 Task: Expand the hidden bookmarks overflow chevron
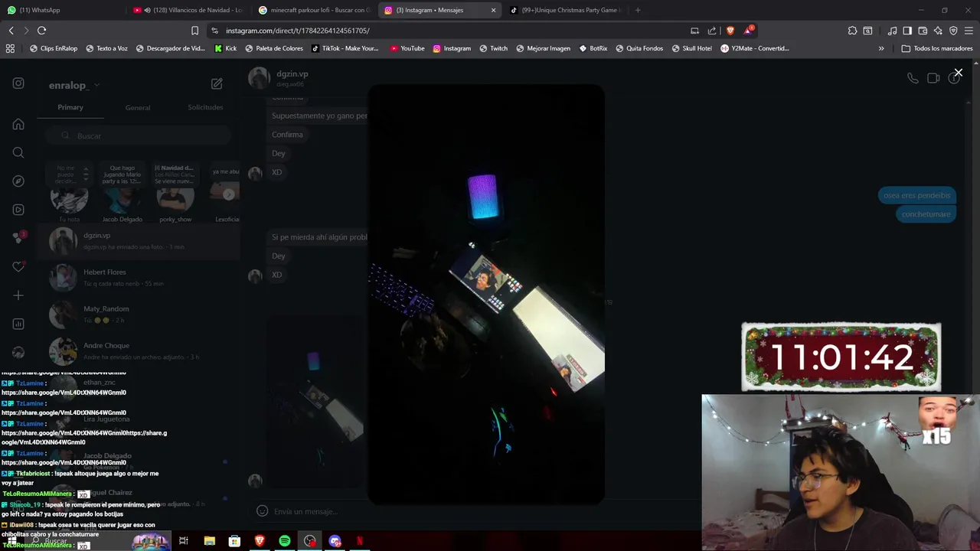click(x=881, y=48)
